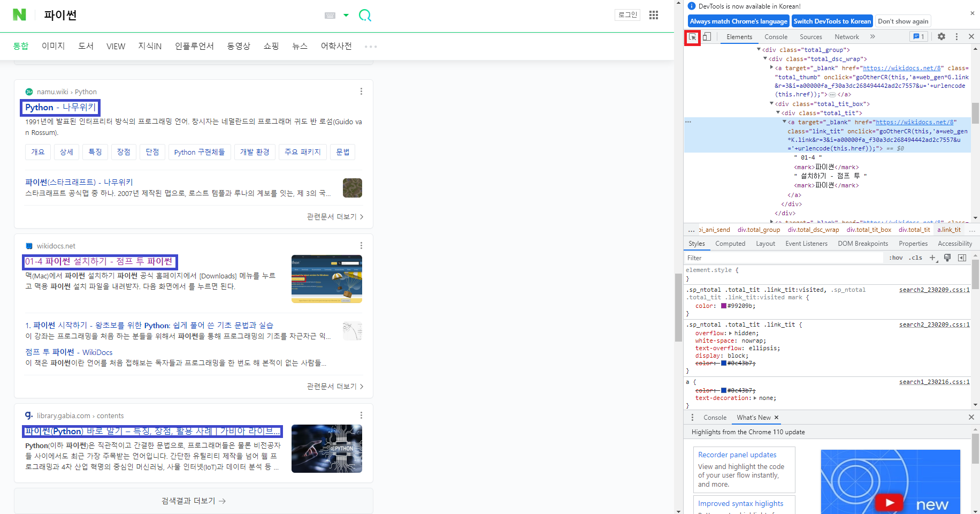
Task: Switch to the Network panel tab
Action: pos(847,37)
